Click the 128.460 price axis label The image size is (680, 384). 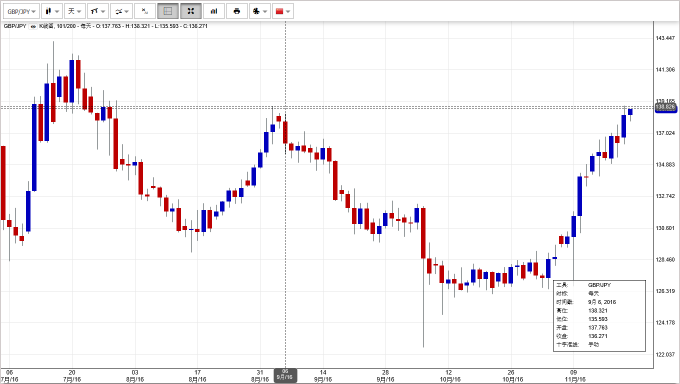click(x=665, y=260)
